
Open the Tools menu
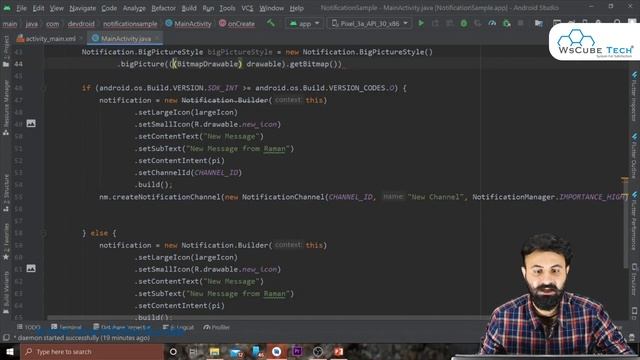coord(227,8)
